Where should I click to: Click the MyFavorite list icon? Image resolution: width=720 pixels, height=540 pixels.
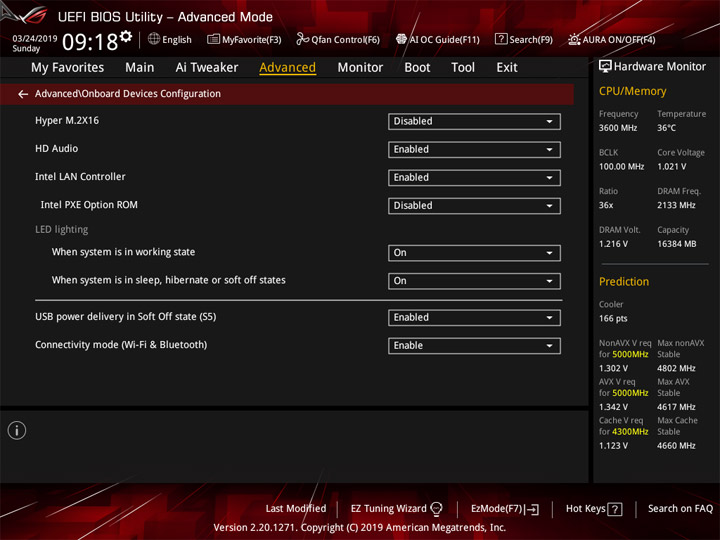pos(213,39)
